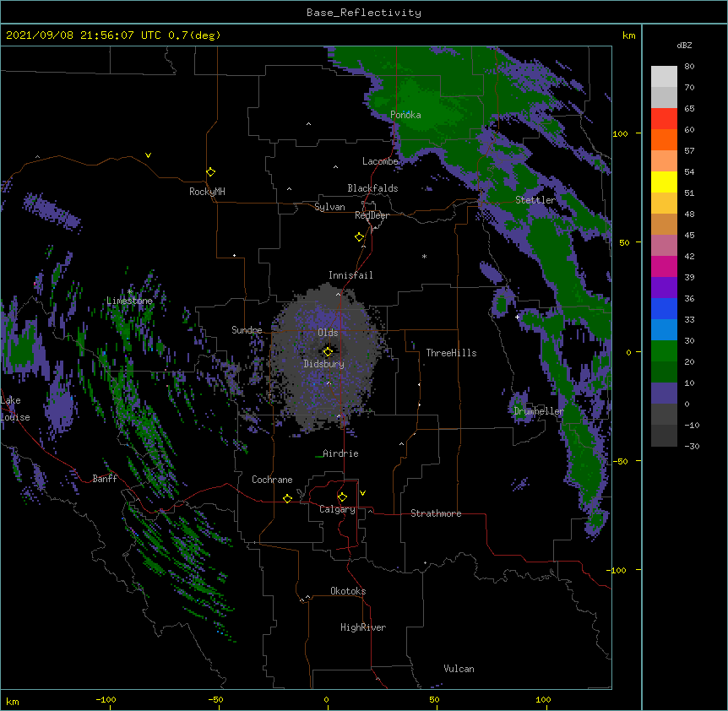Screen dimensions: 728x711
Task: Click the 0.7(deg) elevation angle text
Action: pyautogui.click(x=194, y=35)
